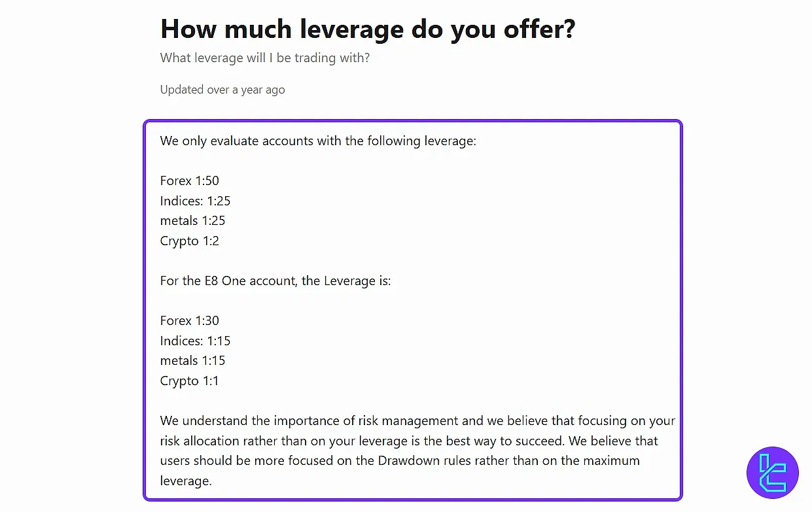Image resolution: width=812 pixels, height=512 pixels.
Task: Click the "Crypto 1:2" line
Action: coord(189,241)
